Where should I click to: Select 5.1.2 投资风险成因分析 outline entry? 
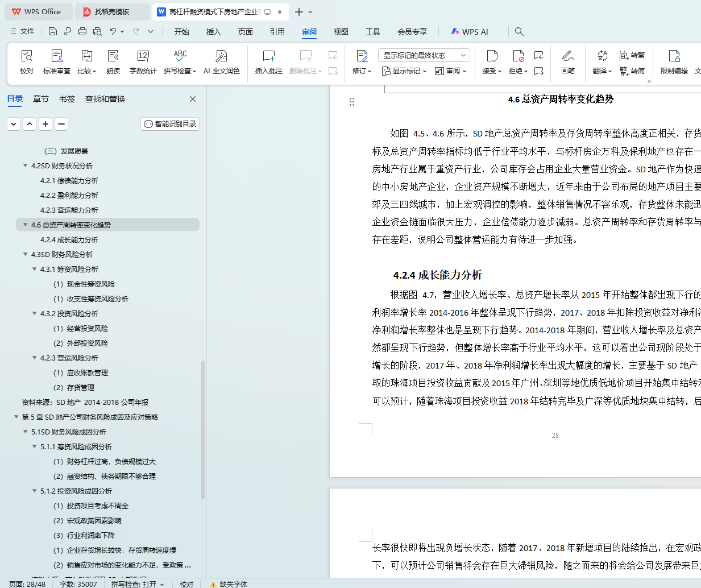point(76,491)
